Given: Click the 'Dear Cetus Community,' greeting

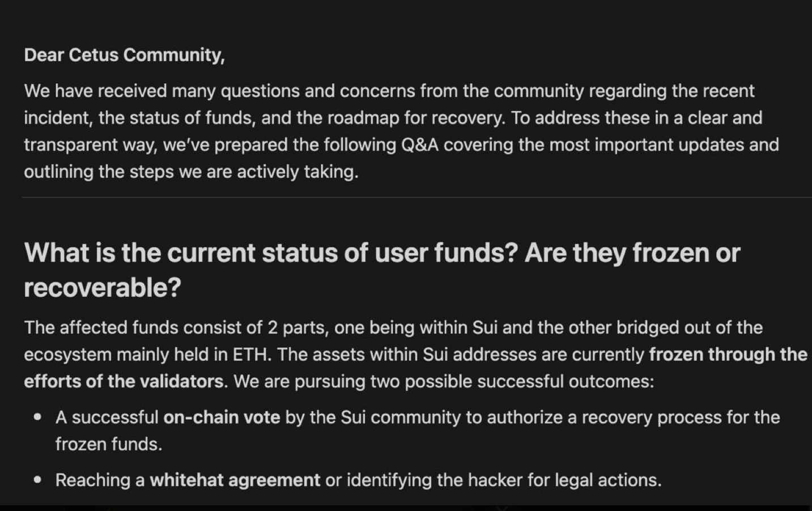Looking at the screenshot, I should tap(124, 55).
